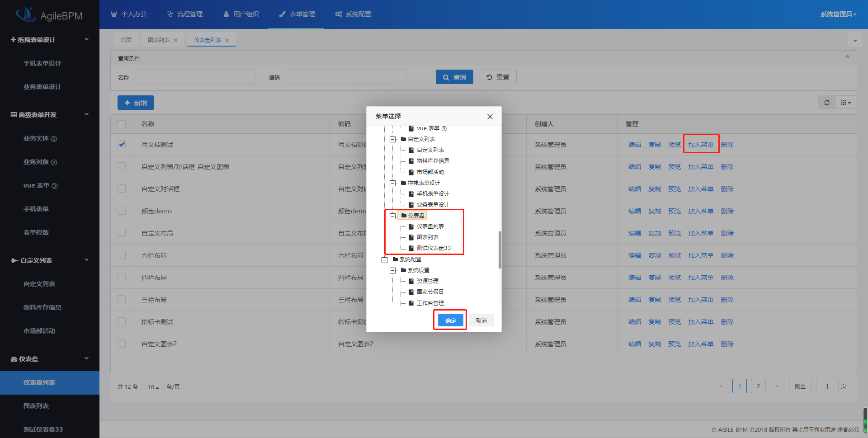Click 编辑 for 颜色demo row
The image size is (868, 438).
pos(634,211)
